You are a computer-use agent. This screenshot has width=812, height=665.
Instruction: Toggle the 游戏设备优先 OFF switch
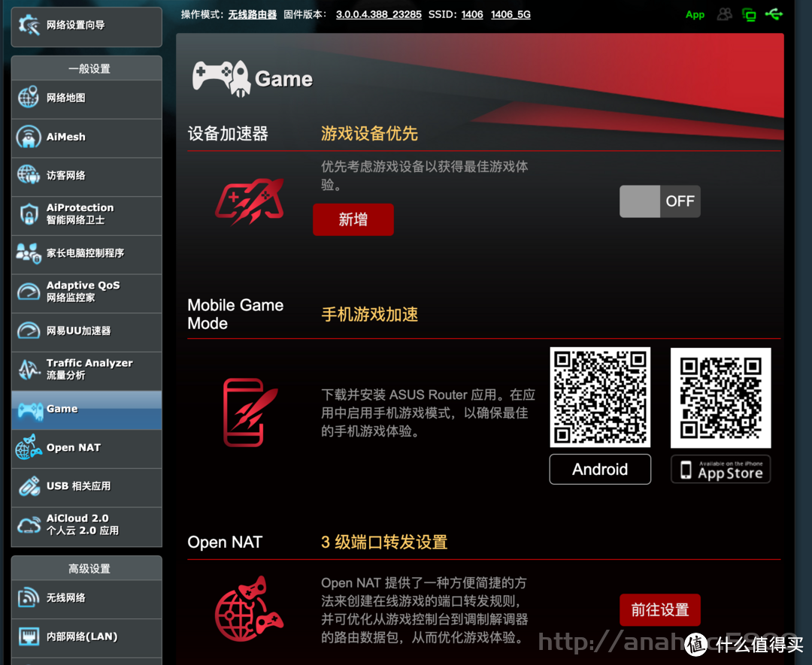pyautogui.click(x=660, y=201)
